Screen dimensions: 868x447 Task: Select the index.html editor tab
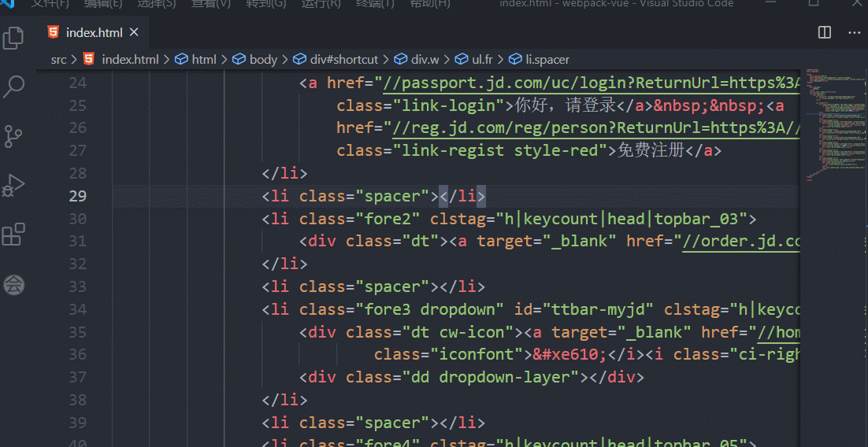pyautogui.click(x=94, y=33)
